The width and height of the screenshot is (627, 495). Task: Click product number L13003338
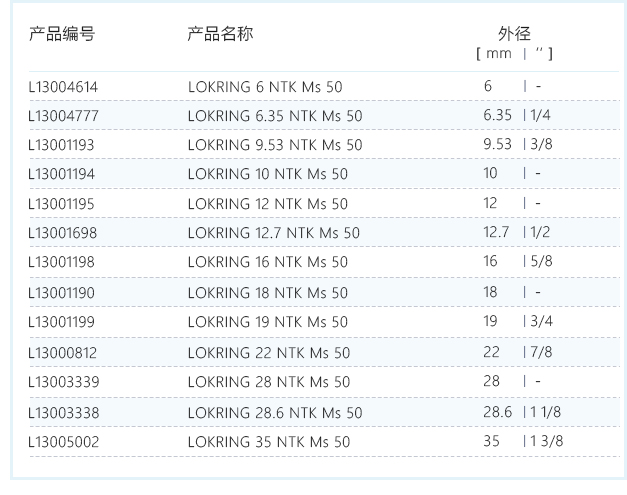[64, 413]
